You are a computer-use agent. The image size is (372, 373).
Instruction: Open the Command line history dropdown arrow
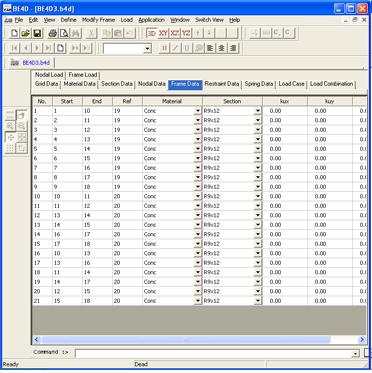pos(356,353)
